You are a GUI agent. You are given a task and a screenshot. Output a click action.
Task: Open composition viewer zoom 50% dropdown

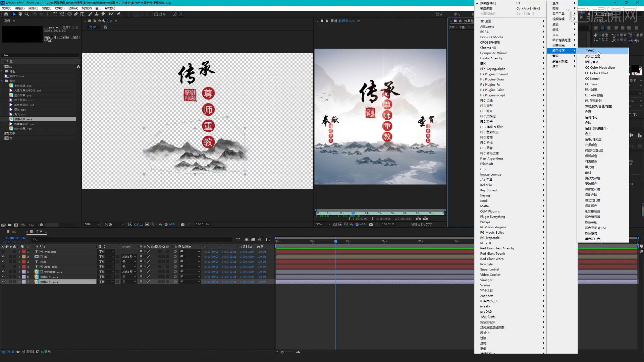92,224
